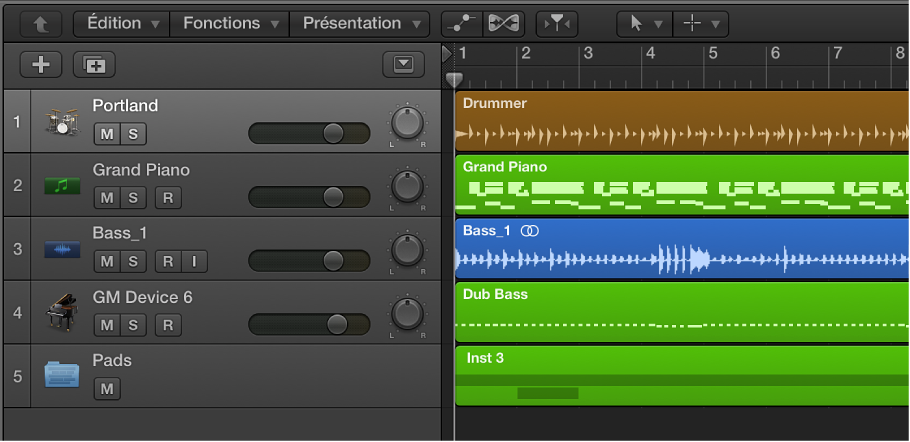Toggle the Flex view button
Viewport: 910px width, 442px height.
click(x=504, y=23)
